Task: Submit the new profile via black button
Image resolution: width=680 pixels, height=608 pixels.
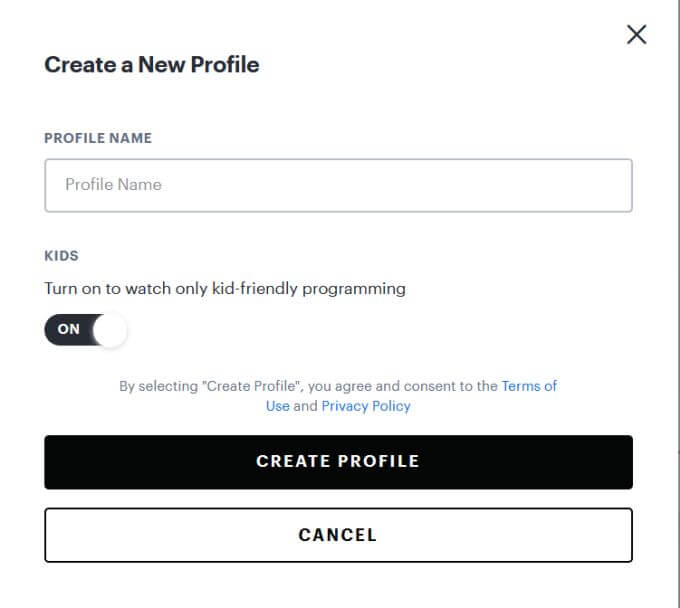Action: pyautogui.click(x=338, y=462)
